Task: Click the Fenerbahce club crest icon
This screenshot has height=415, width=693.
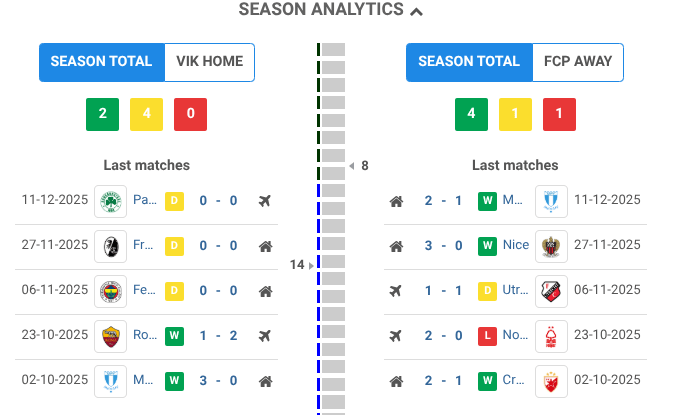Action: click(110, 291)
